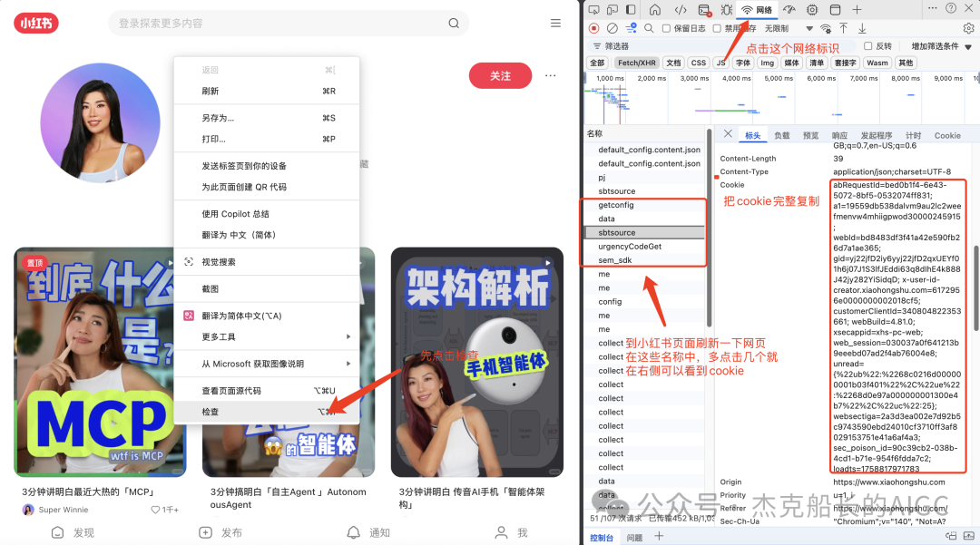Click the import HAR upload arrow icon
This screenshot has width=980, height=545.
pyautogui.click(x=843, y=28)
